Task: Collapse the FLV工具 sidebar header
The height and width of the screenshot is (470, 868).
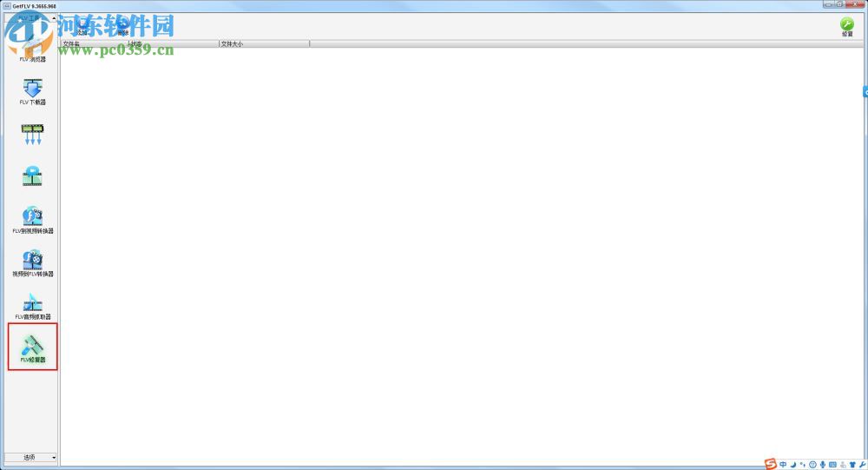Action: pyautogui.click(x=30, y=17)
